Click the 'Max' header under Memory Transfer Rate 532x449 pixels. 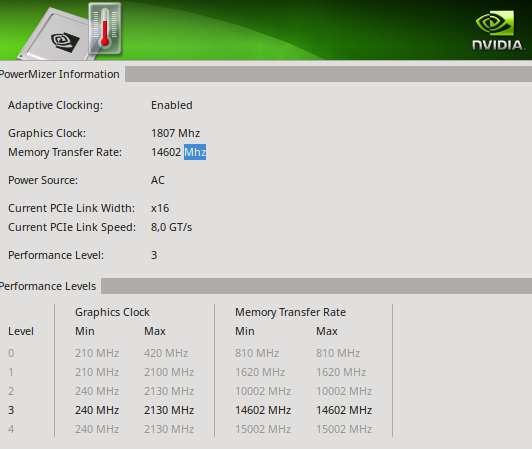pos(327,331)
